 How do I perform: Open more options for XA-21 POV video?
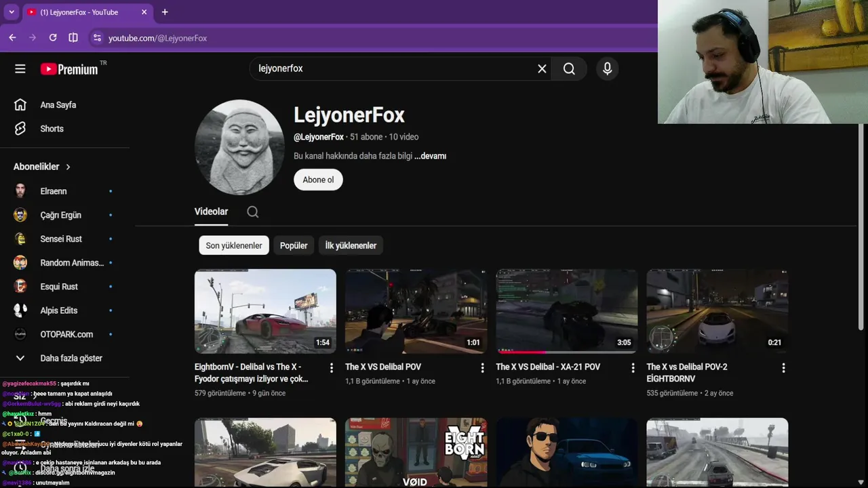tap(633, 367)
